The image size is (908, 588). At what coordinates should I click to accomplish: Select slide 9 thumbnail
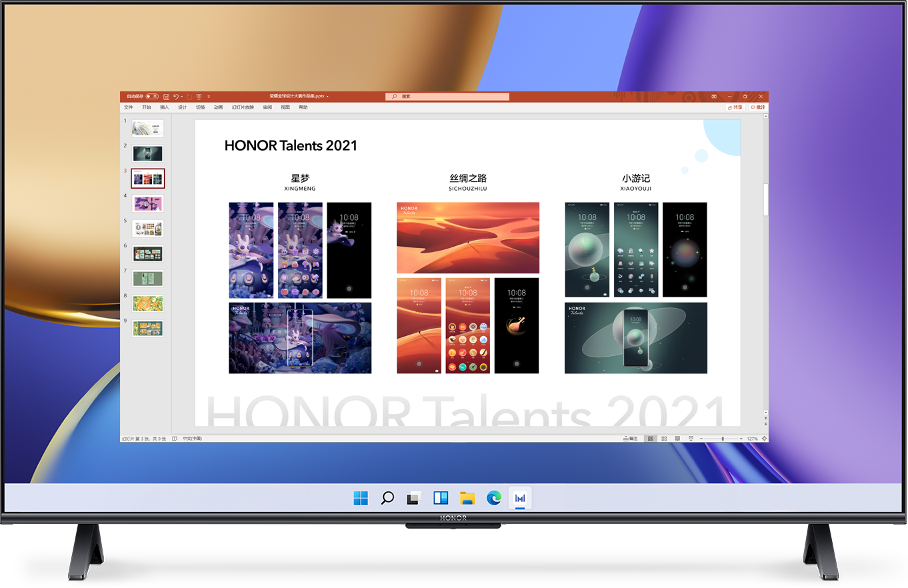pyautogui.click(x=147, y=328)
